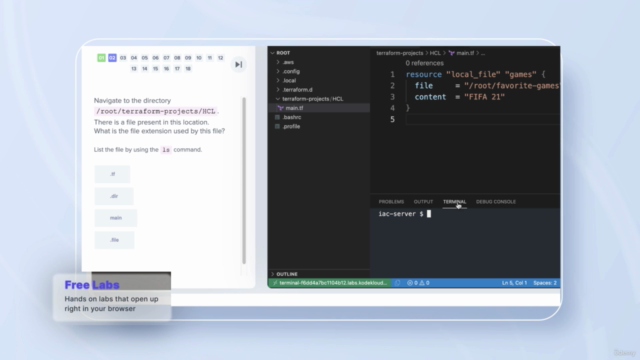Switch to the OUTPUT tab
Image resolution: width=640 pixels, height=360 pixels.
tap(423, 202)
